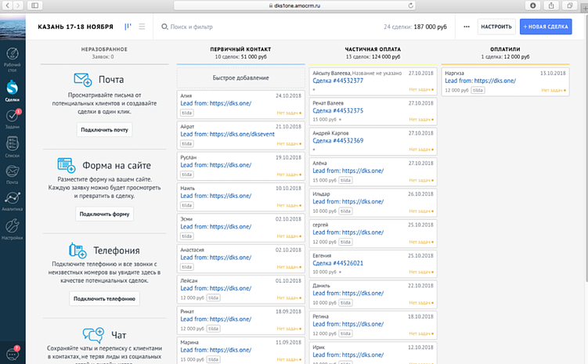
Task: Create a deal with Новая сделка
Action: [x=546, y=27]
